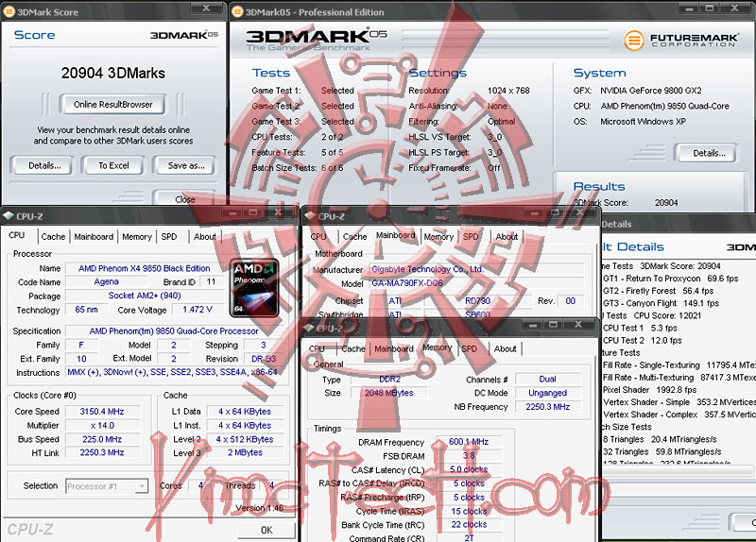Click the Bus Speed 225.0 MHz value
This screenshot has width=756, height=542.
[x=102, y=439]
